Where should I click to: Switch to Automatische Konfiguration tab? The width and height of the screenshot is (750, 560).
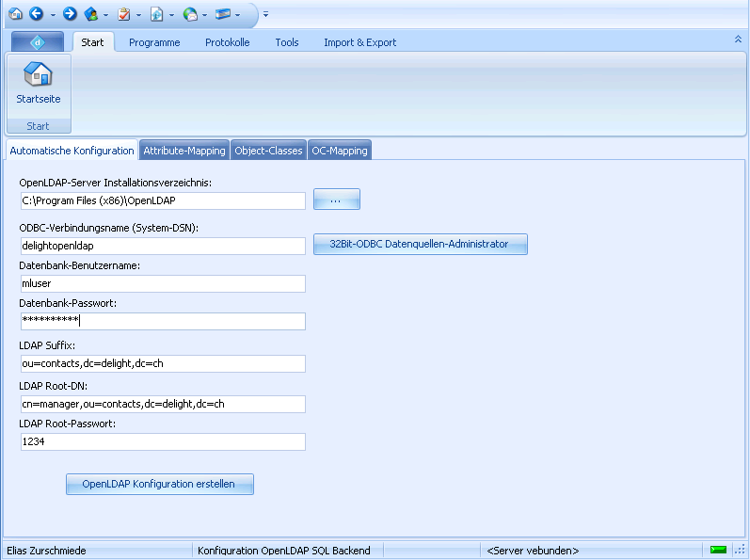[x=72, y=151]
